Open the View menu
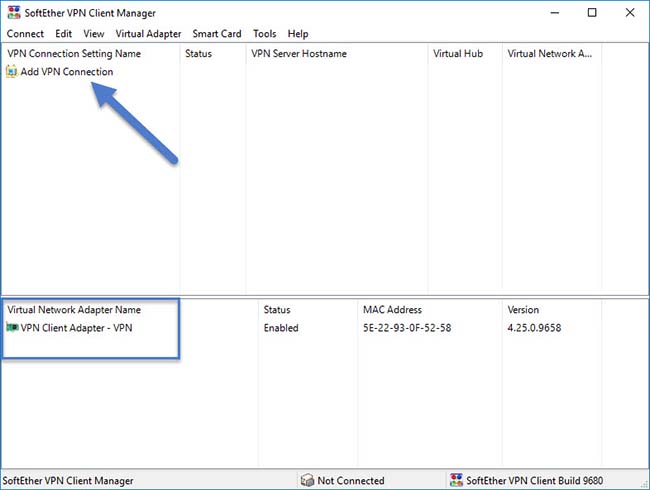This screenshot has height=490, width=650. [94, 34]
